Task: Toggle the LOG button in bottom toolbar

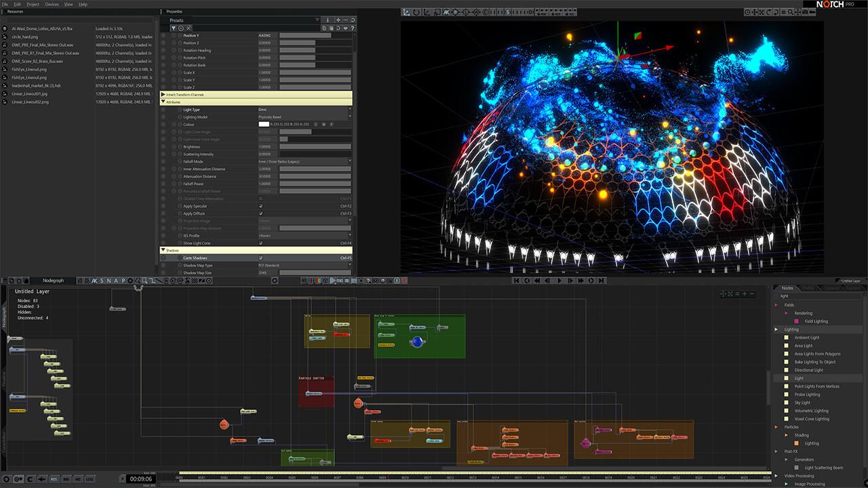Action: coord(90,479)
